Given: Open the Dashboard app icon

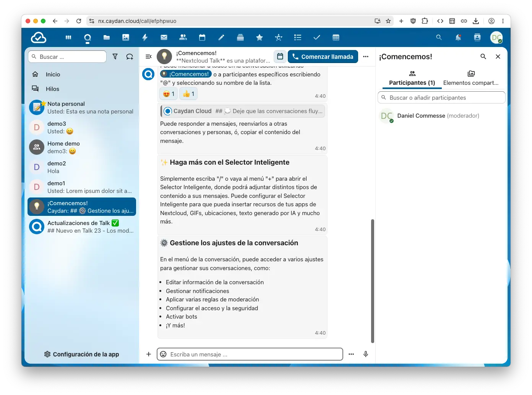Looking at the screenshot, I should pyautogui.click(x=68, y=37).
